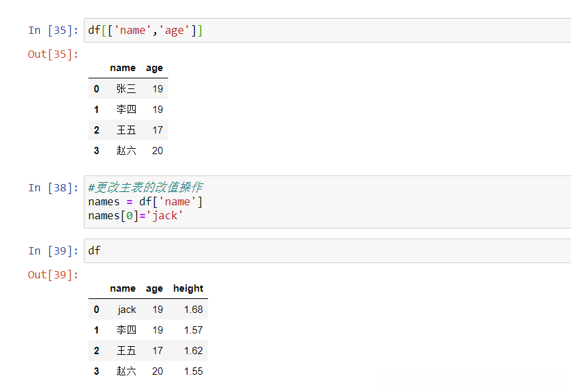This screenshot has width=571, height=392.
Task: Click the 'age' header in Out[35] table
Action: [154, 68]
